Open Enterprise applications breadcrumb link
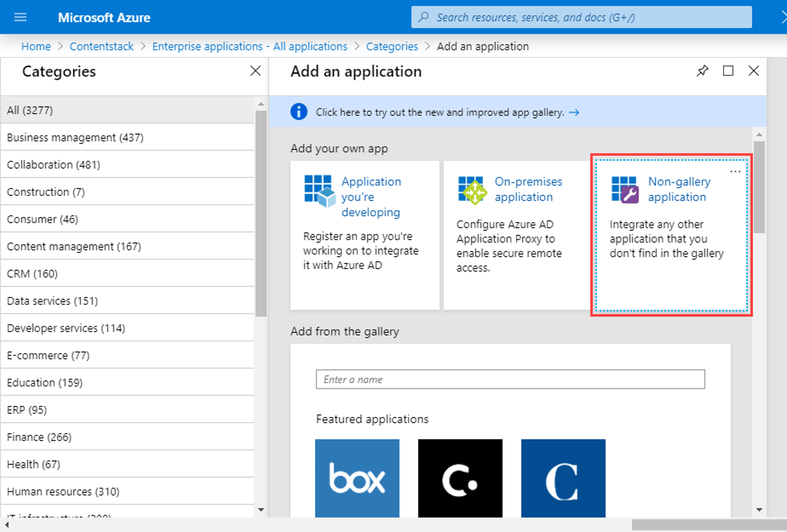Screen dimensions: 787x532 [x=250, y=46]
